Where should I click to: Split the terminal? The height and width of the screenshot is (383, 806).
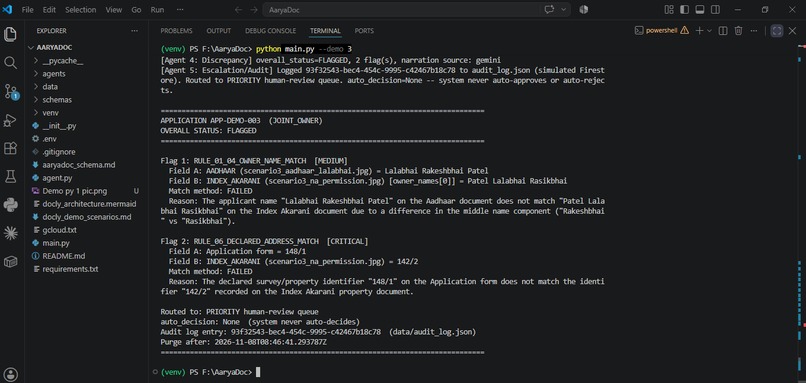point(723,31)
